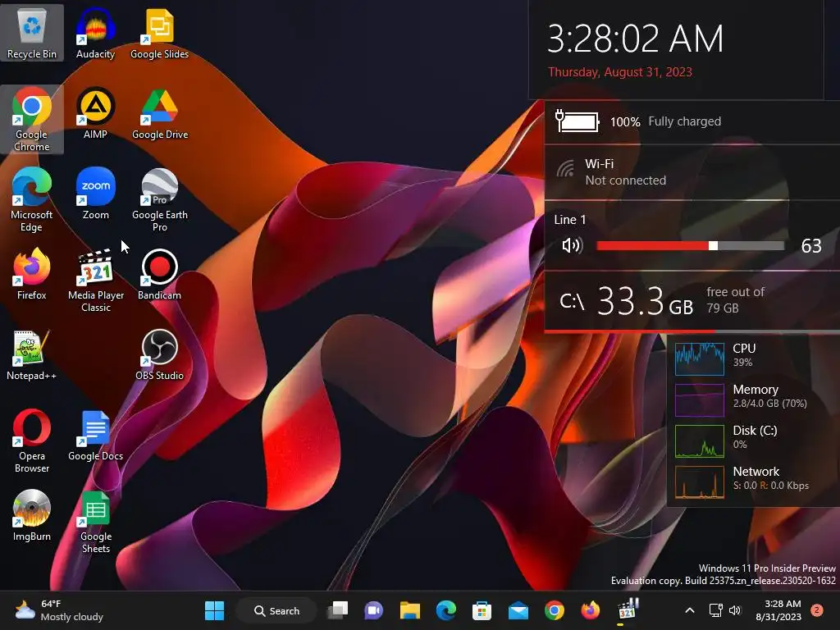This screenshot has width=840, height=630.
Task: Click the CPU usage graph
Action: pos(700,359)
